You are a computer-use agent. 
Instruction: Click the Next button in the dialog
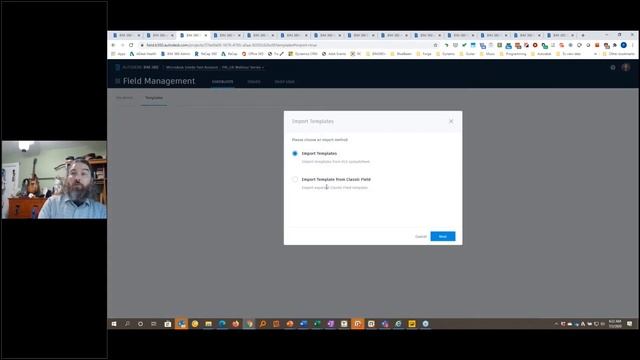click(x=442, y=236)
